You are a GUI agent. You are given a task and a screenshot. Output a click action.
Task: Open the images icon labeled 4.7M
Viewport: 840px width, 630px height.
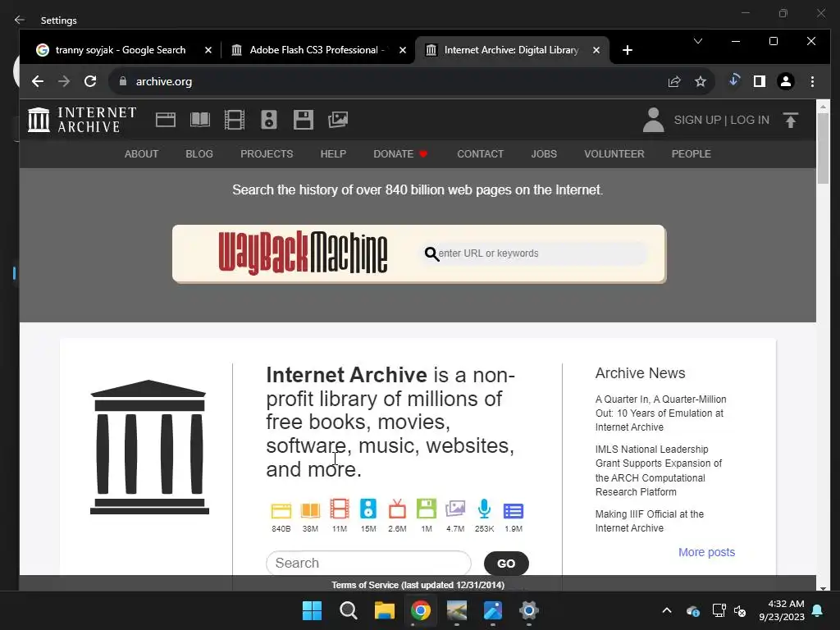tap(455, 509)
